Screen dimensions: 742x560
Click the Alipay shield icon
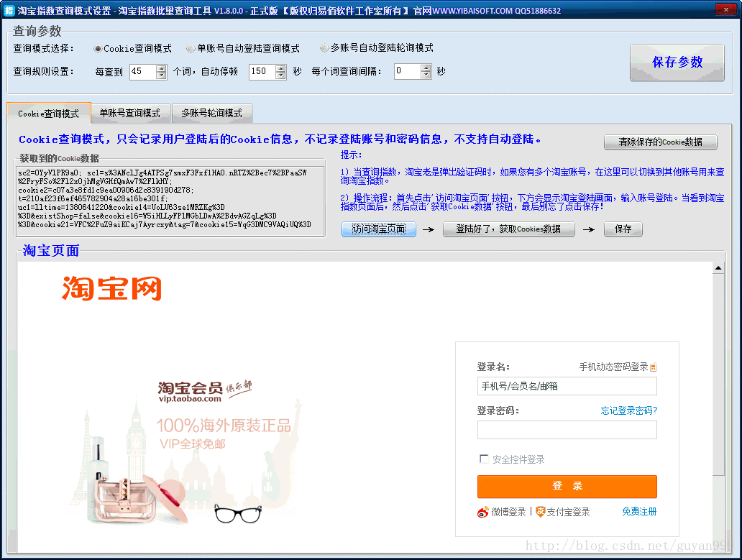pyautogui.click(x=541, y=511)
